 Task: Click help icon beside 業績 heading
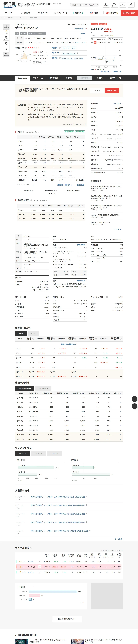pyautogui.click(x=24, y=132)
